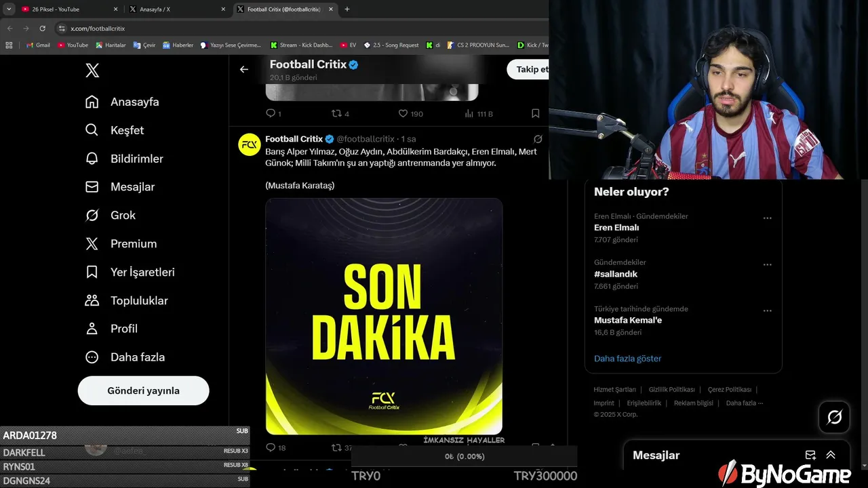Open Haritalar bookmark
The height and width of the screenshot is (488, 868).
click(111, 45)
